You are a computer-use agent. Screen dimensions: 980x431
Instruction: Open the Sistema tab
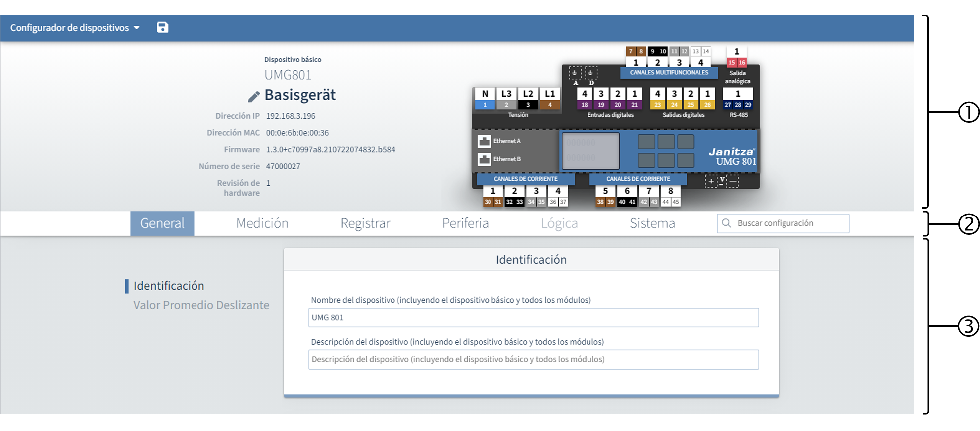point(652,223)
